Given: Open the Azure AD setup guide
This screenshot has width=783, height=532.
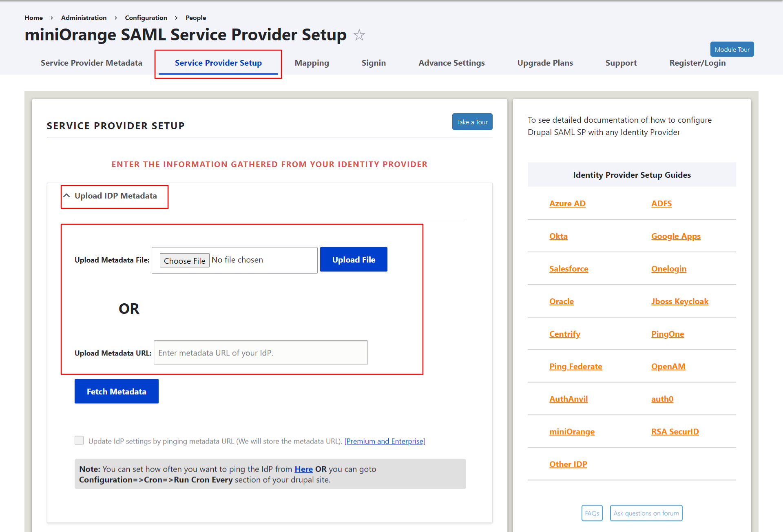Looking at the screenshot, I should coord(567,203).
